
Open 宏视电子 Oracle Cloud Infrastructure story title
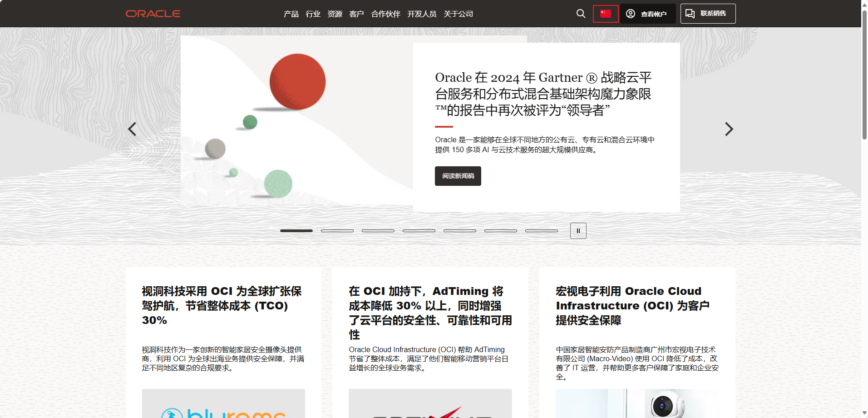pos(633,305)
